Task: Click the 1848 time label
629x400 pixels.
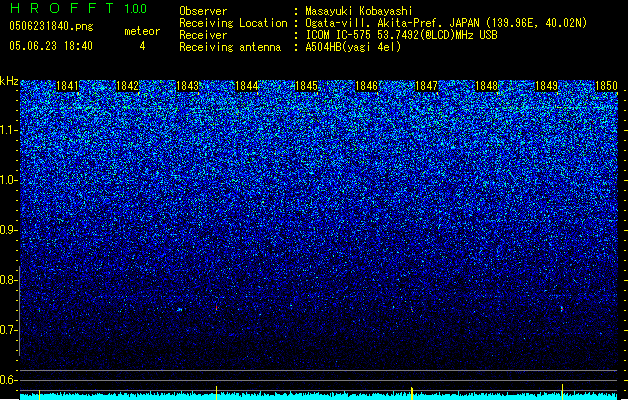Action: tap(486, 86)
